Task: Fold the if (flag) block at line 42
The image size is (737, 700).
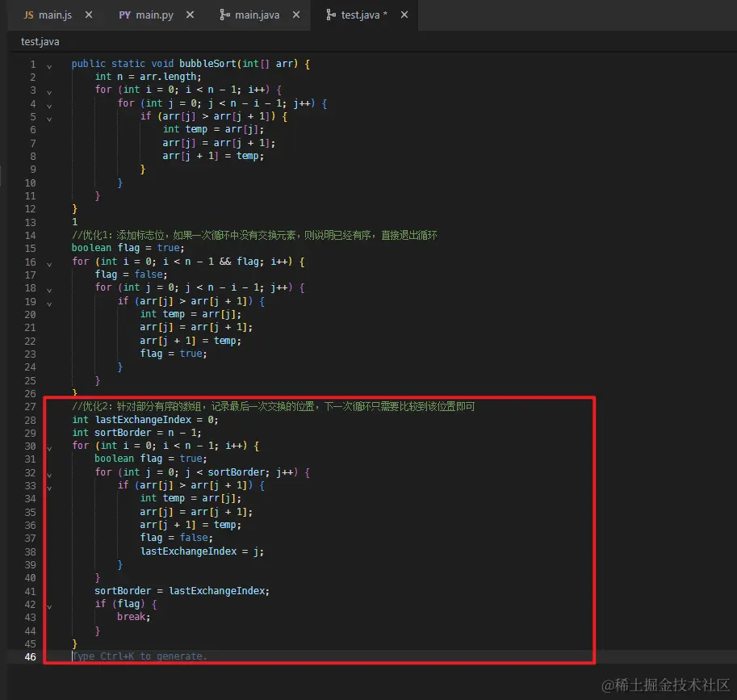Action: click(x=49, y=606)
